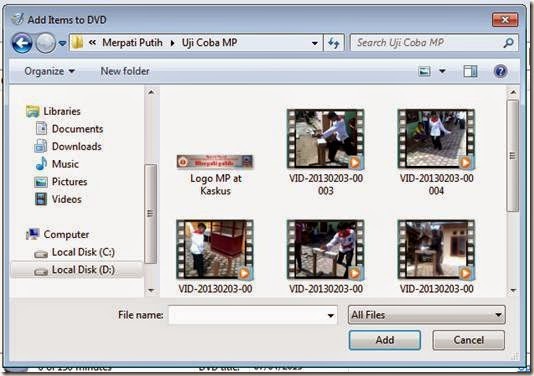Select video VID-20130203-00004 thumbnail
The height and width of the screenshot is (376, 534).
coord(436,139)
